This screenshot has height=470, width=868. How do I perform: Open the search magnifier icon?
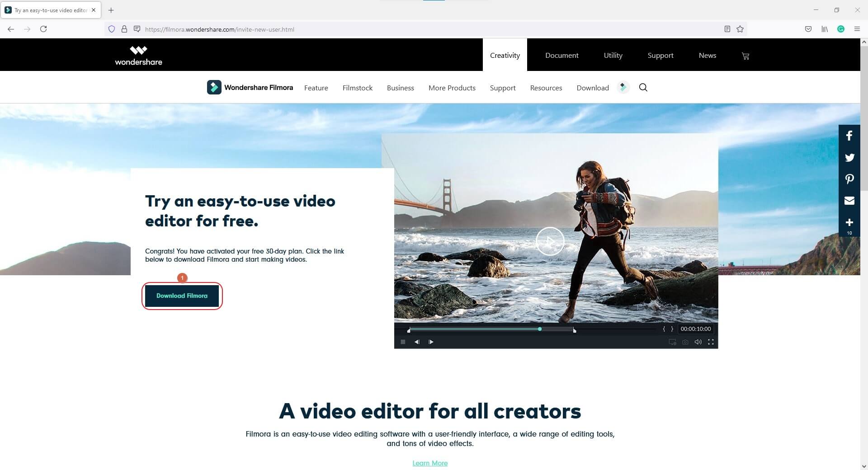[643, 87]
